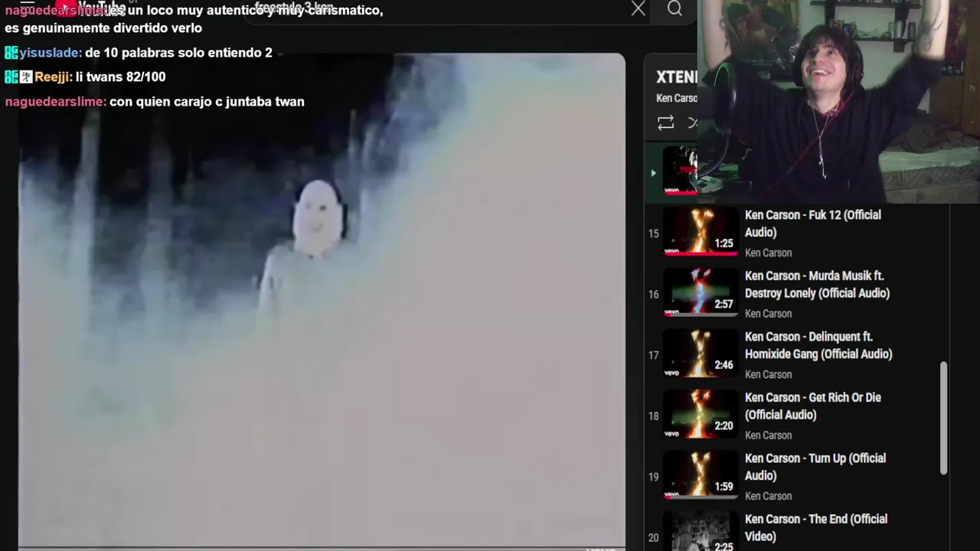980x551 pixels.
Task: Click channel name Ken Carson under Murda Musik
Action: [768, 314]
